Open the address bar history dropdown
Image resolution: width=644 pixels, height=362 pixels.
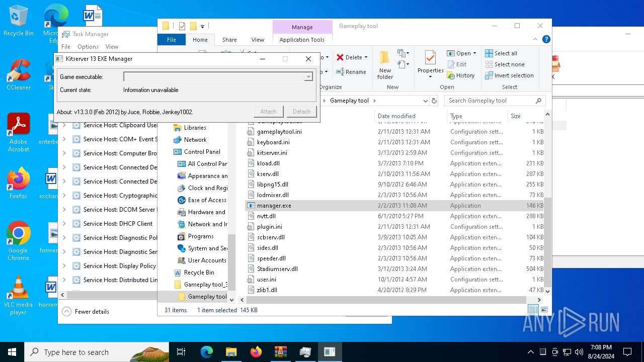(x=425, y=101)
